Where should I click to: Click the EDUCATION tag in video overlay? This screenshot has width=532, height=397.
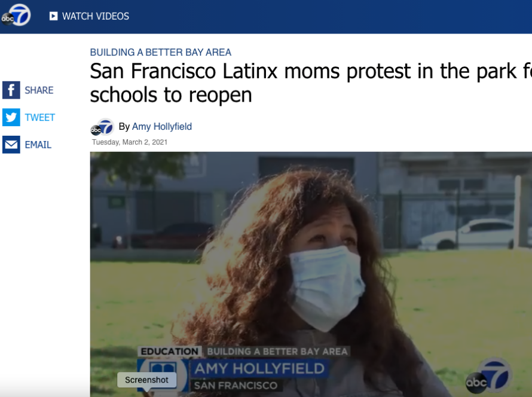pos(169,351)
